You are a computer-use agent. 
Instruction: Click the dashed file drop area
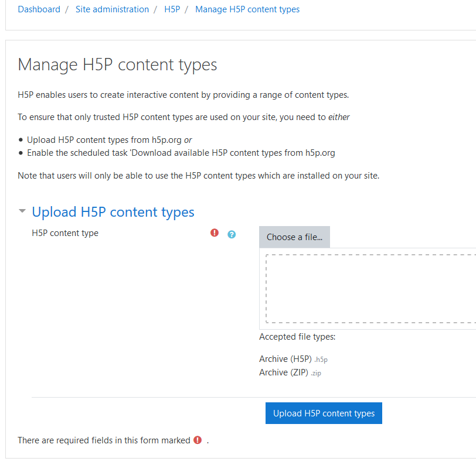click(x=370, y=289)
